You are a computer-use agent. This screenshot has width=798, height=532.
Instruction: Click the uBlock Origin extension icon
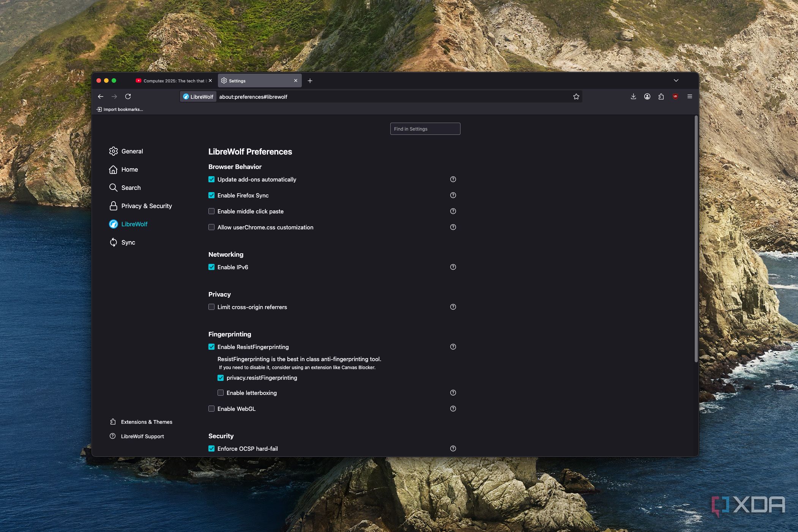675,96
